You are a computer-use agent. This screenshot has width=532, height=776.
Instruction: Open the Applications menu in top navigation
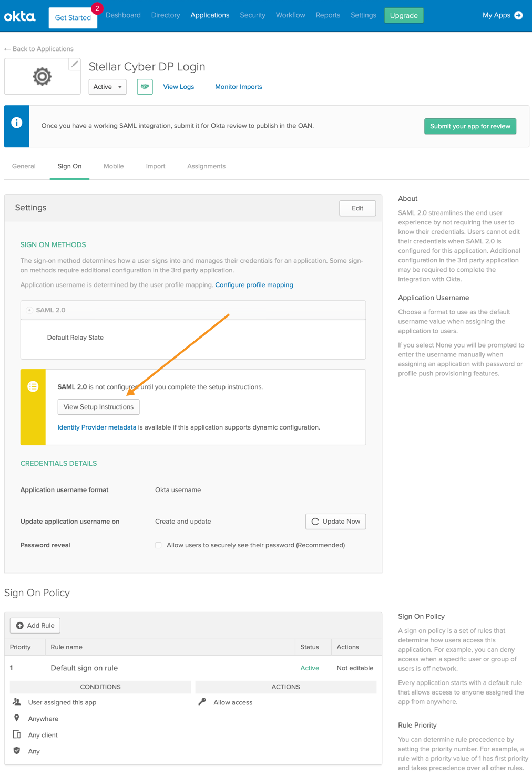[x=210, y=15]
